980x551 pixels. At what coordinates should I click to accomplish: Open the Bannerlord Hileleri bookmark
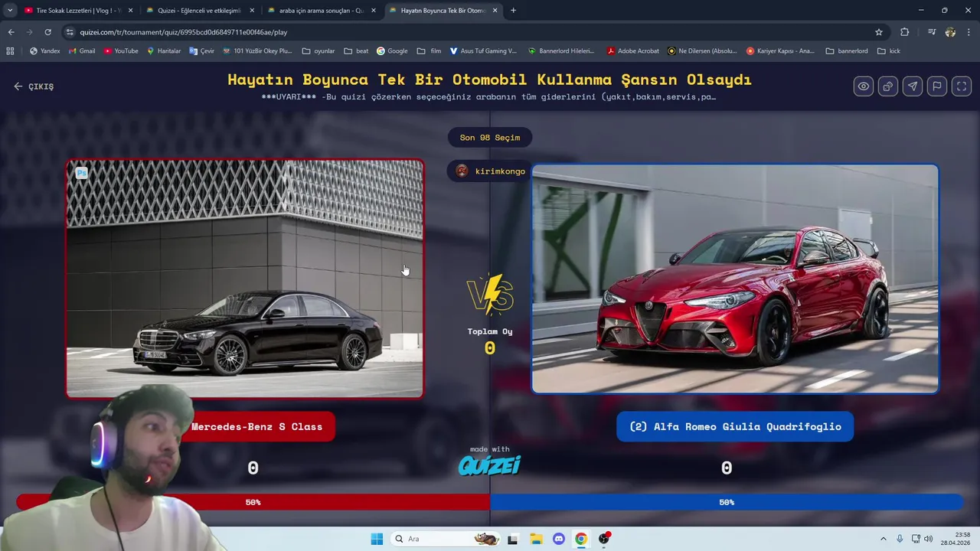click(x=561, y=51)
